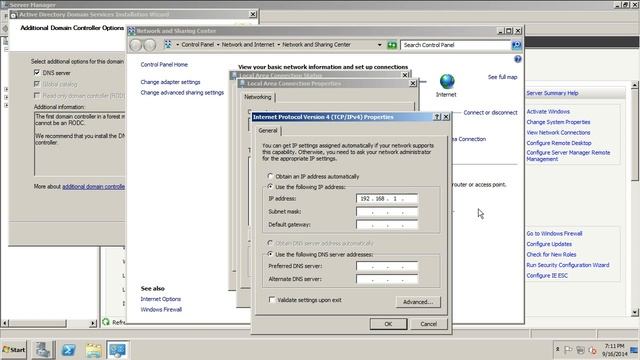Click Change System Properties link

pyautogui.click(x=558, y=122)
